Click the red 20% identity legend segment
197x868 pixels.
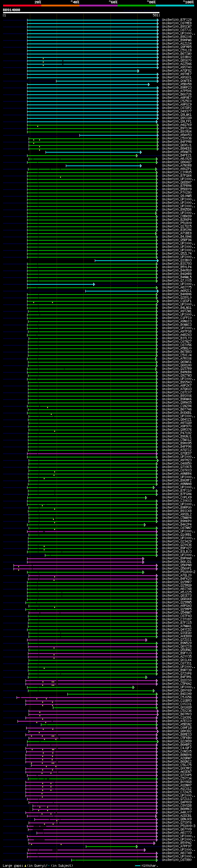(x=22, y=6)
